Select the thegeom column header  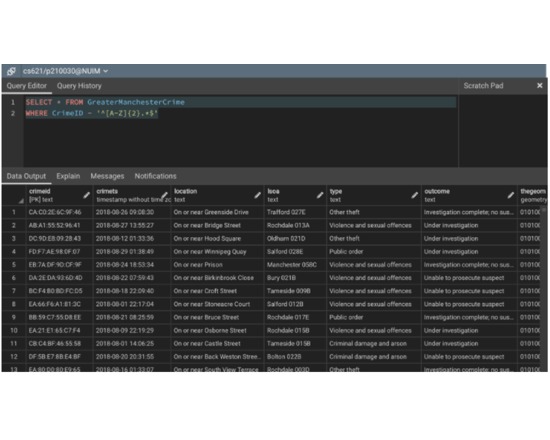point(532,195)
